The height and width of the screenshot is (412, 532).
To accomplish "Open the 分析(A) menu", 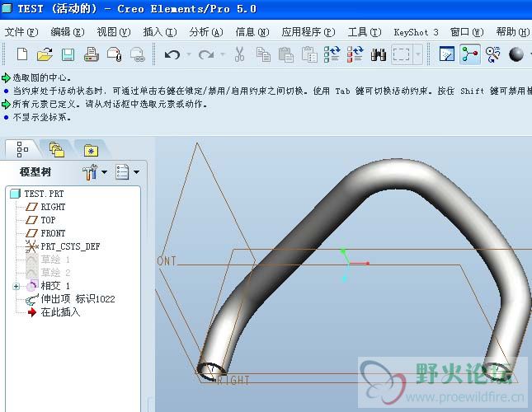I will (206, 32).
